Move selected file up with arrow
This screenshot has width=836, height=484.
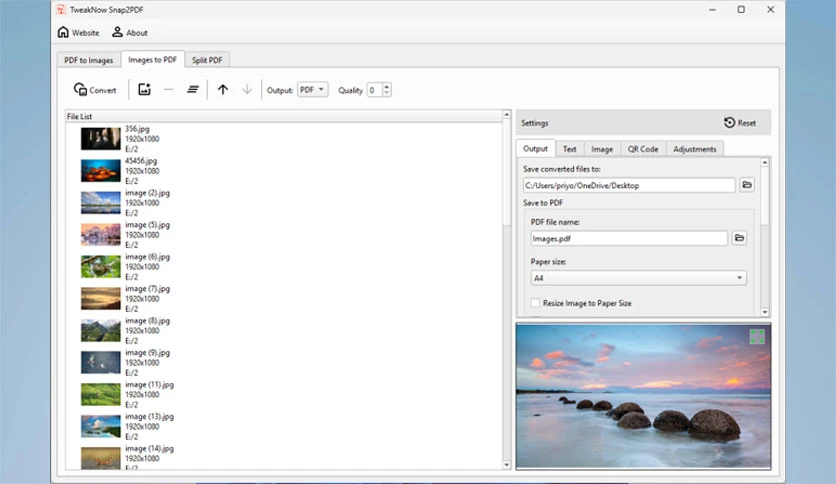click(223, 90)
